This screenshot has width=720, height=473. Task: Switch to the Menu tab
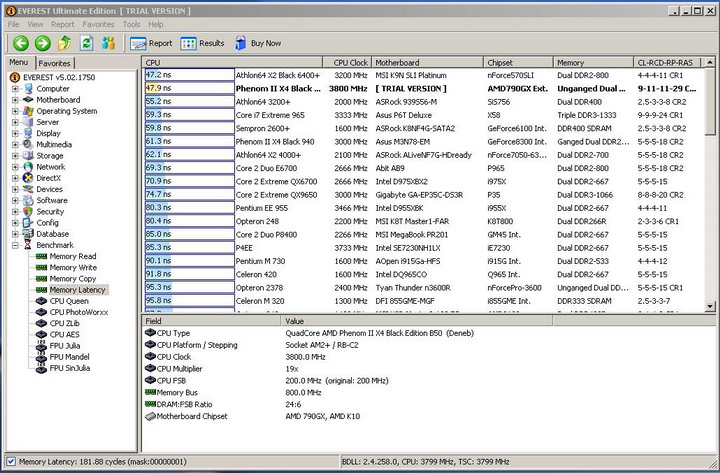(19, 62)
